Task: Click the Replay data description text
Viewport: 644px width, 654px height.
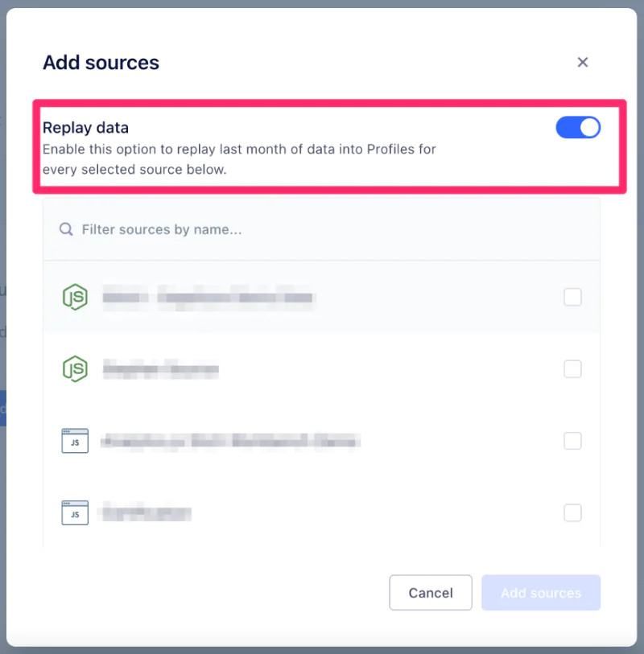Action: click(239, 159)
